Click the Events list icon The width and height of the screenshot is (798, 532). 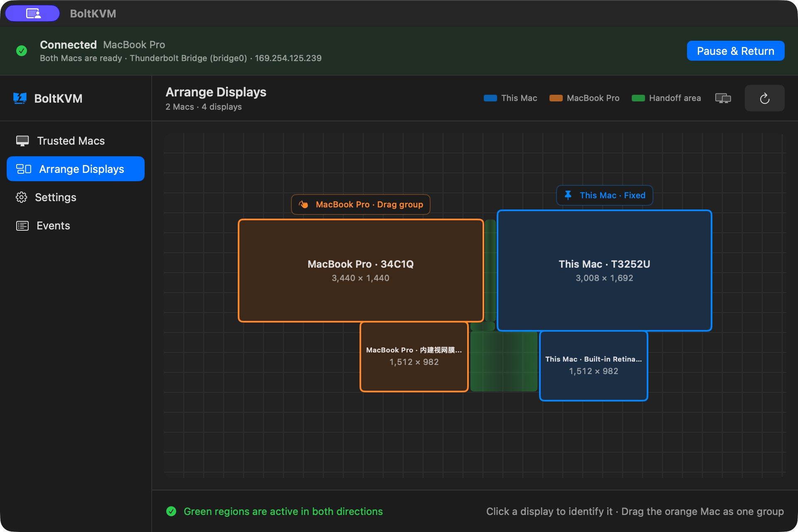click(x=22, y=226)
